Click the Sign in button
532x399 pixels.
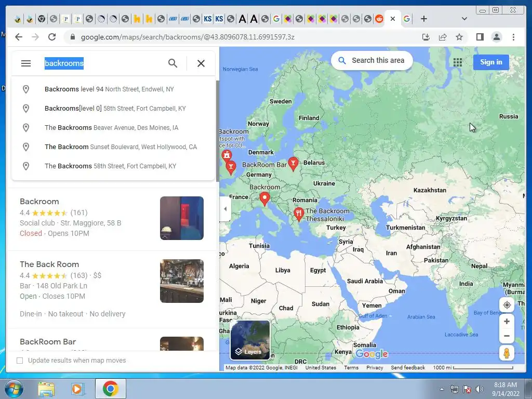point(491,62)
